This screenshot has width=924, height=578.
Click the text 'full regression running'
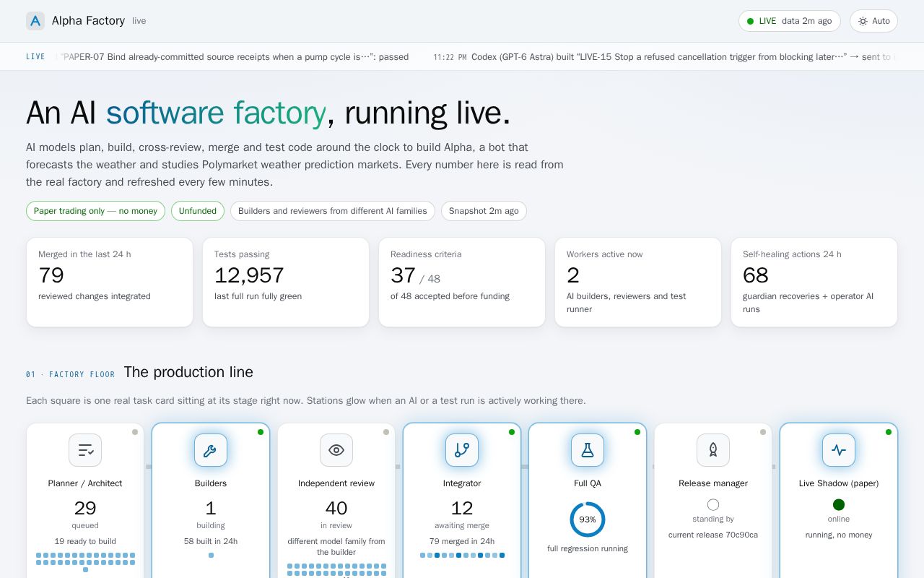(588, 548)
